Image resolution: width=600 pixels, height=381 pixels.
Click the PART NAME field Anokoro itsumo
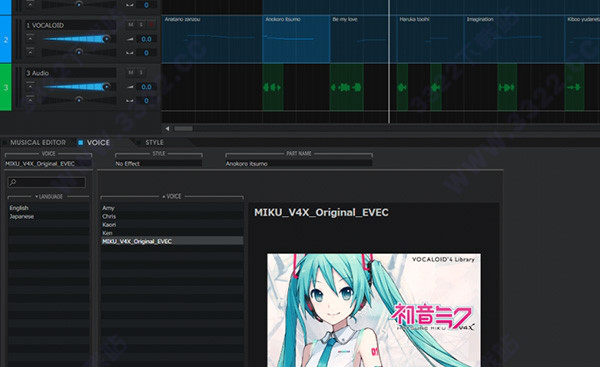click(298, 163)
